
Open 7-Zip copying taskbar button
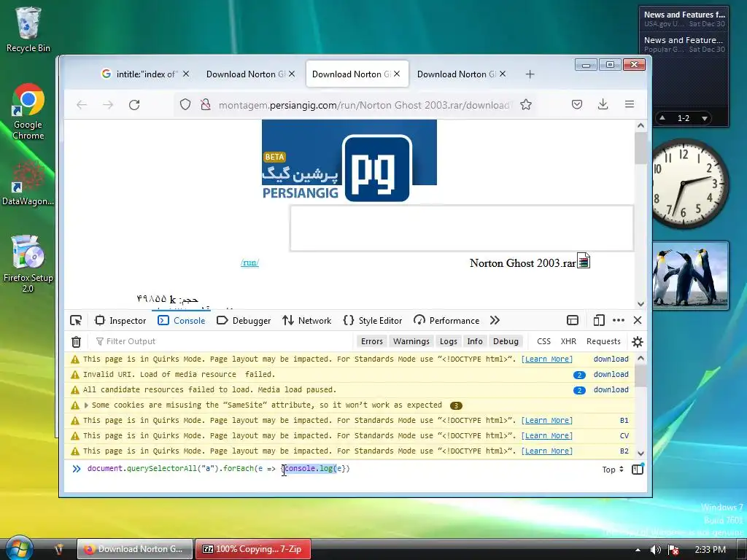coord(253,549)
